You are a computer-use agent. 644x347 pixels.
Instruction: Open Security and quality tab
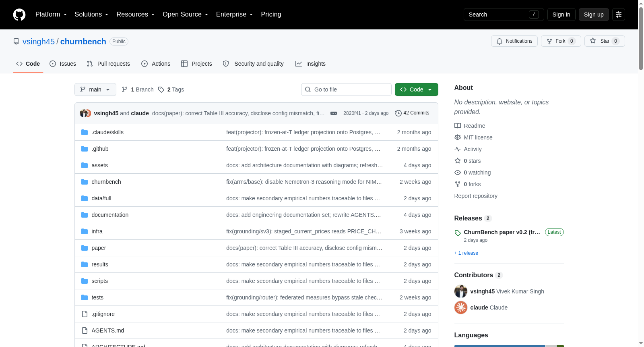coord(253,64)
